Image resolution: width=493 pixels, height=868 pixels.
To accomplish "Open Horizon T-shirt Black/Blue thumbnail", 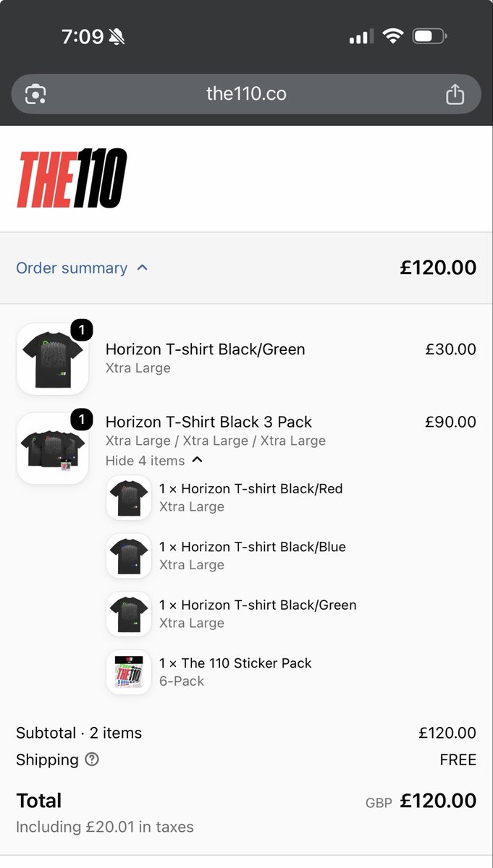I will pos(129,556).
